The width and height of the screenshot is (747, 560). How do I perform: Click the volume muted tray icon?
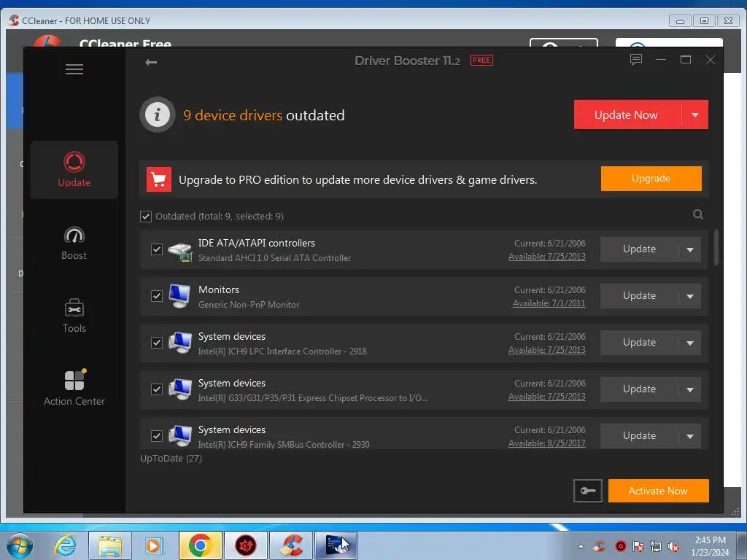(673, 547)
